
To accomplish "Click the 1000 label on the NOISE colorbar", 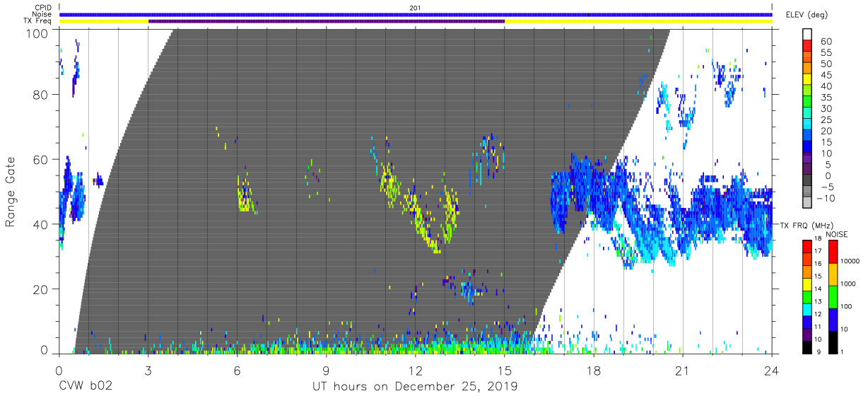I will (x=849, y=284).
